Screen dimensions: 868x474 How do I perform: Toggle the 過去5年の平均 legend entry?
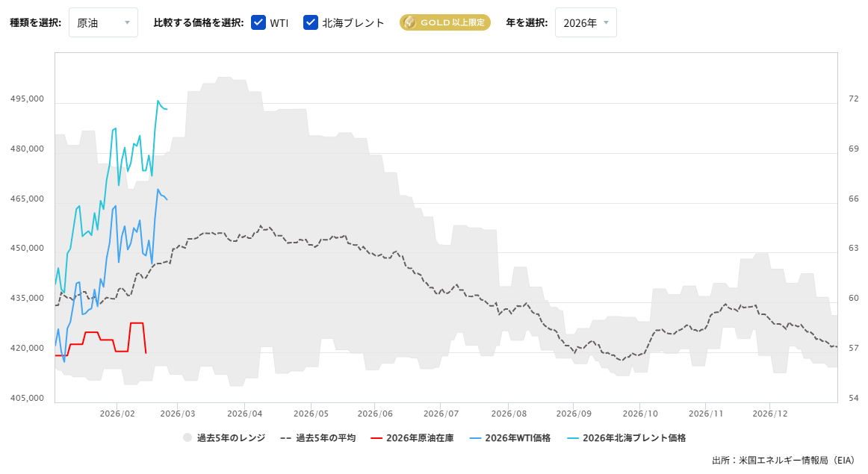[x=320, y=437]
